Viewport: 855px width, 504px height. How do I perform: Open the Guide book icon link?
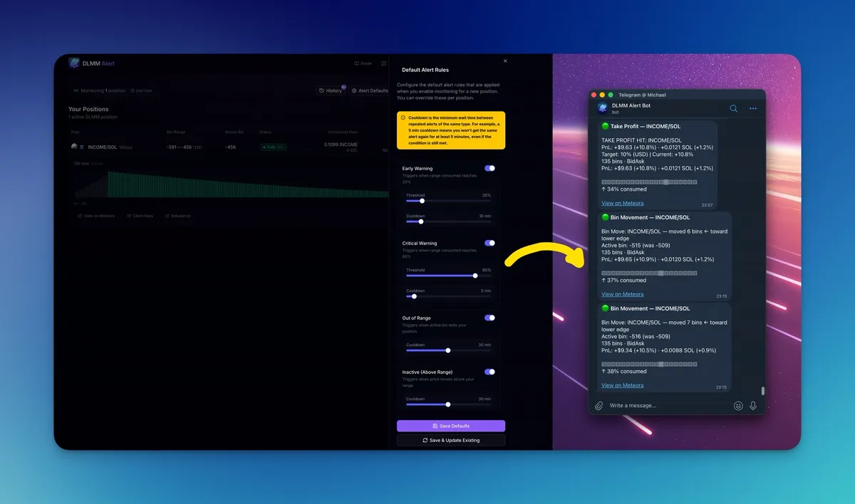pos(363,63)
